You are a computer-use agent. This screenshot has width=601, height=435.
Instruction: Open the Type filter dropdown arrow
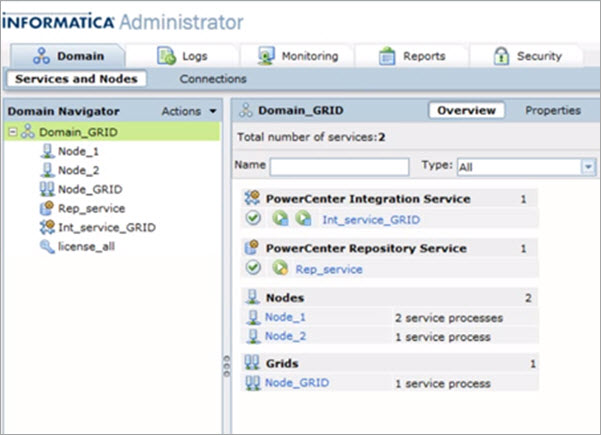588,167
